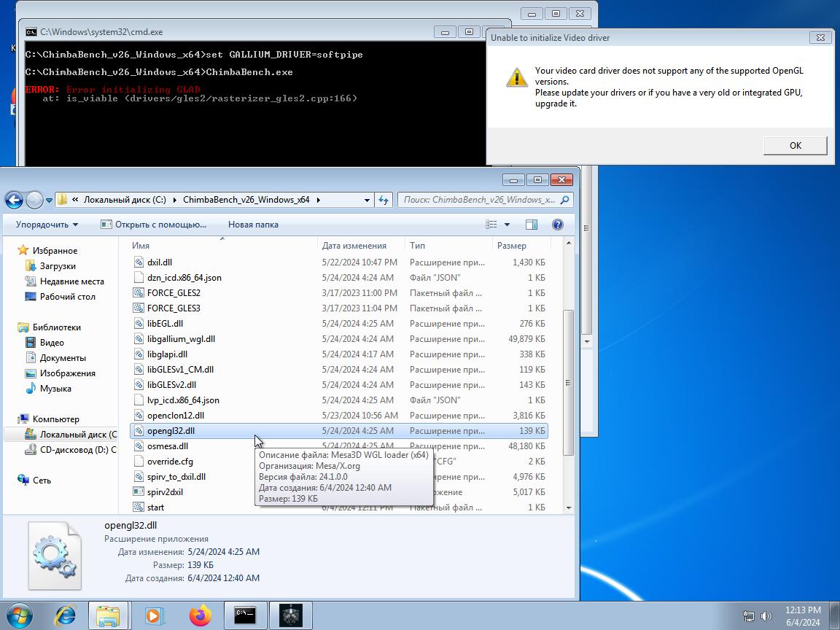Sort by the Размер column header
The image size is (840, 630).
click(521, 245)
